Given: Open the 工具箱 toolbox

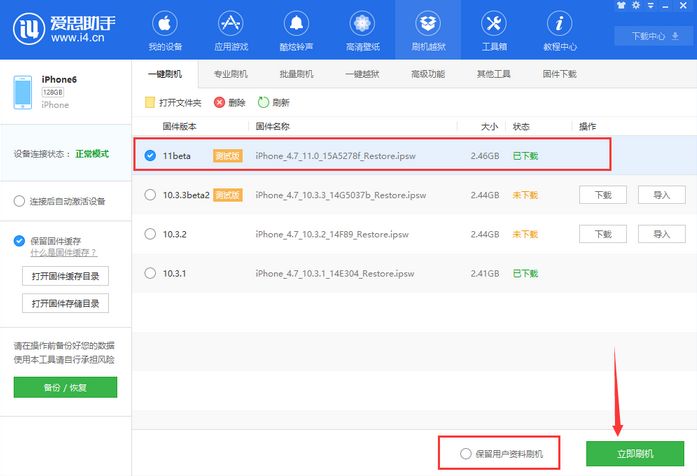Looking at the screenshot, I should pos(494,30).
